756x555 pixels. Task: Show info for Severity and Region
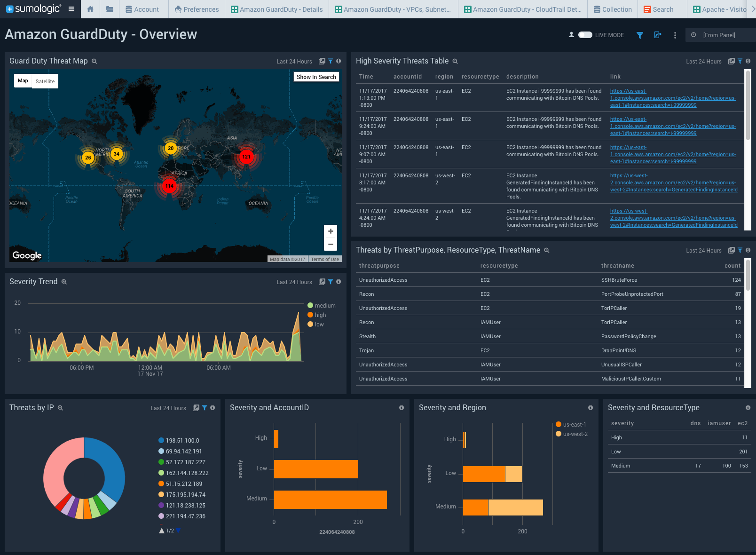[591, 408]
